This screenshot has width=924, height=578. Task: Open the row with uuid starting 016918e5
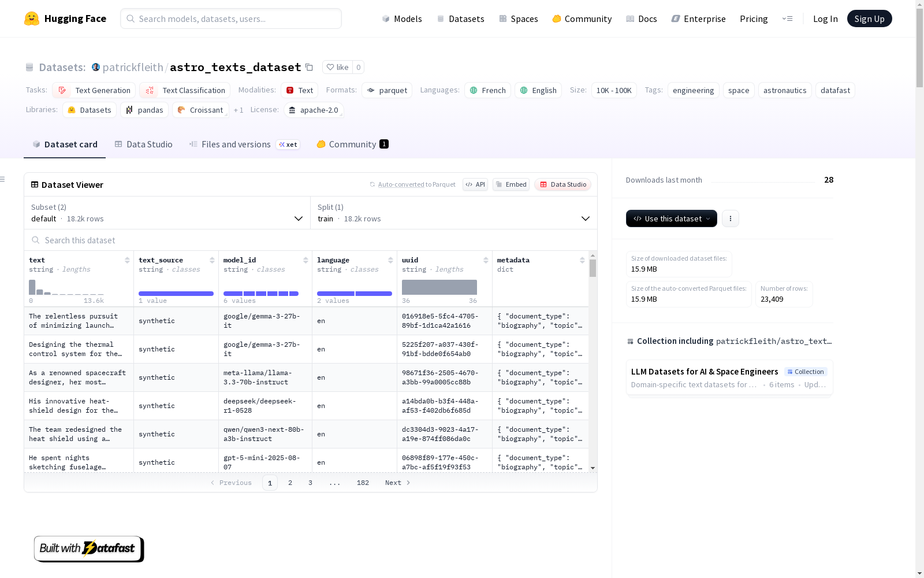coord(306,321)
